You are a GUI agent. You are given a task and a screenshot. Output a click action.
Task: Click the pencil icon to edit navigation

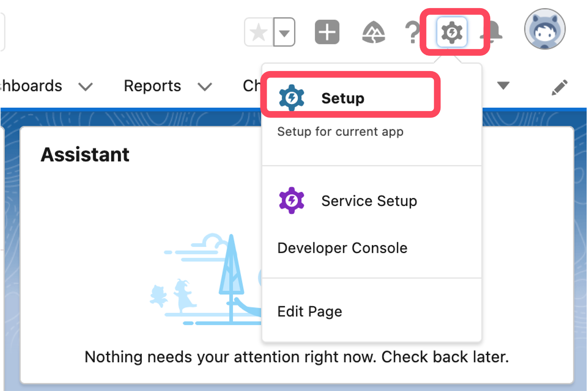tap(559, 87)
